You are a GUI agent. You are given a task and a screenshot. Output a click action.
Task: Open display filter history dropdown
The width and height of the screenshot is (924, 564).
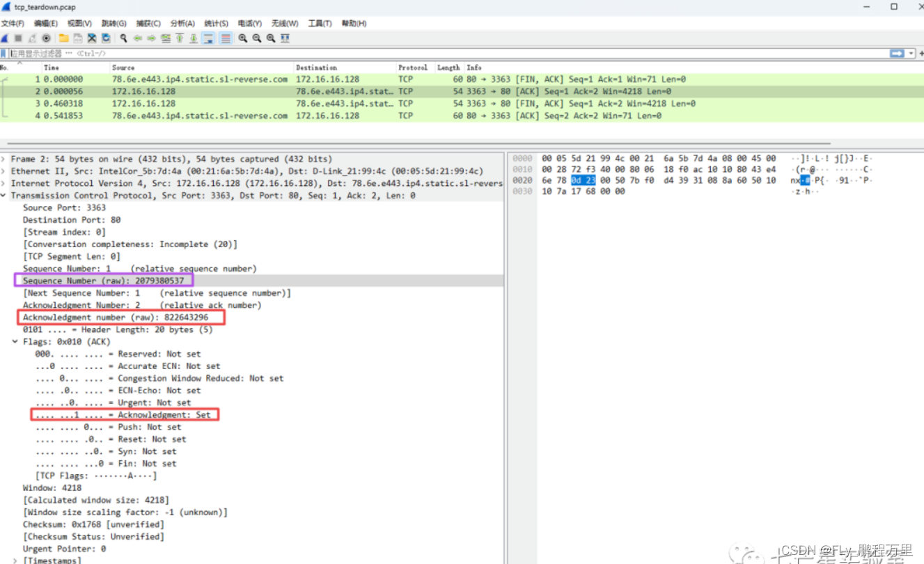click(911, 54)
